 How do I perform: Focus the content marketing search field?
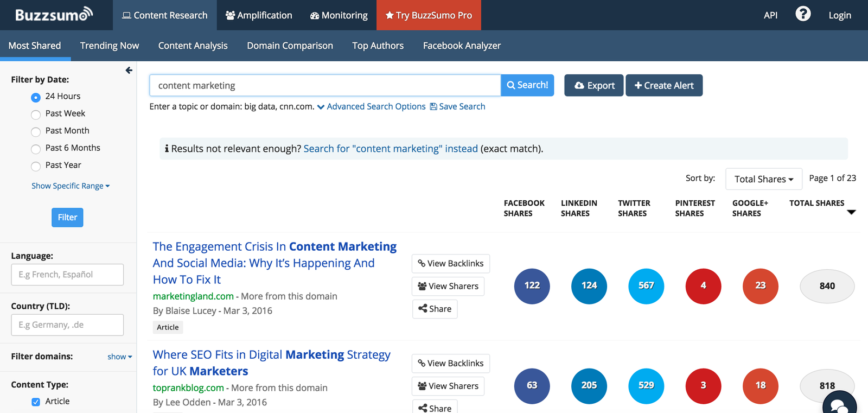pyautogui.click(x=325, y=85)
